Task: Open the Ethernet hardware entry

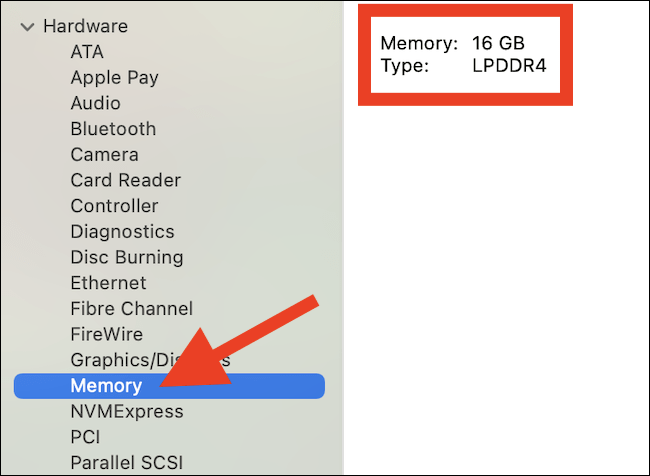Action: 108,283
